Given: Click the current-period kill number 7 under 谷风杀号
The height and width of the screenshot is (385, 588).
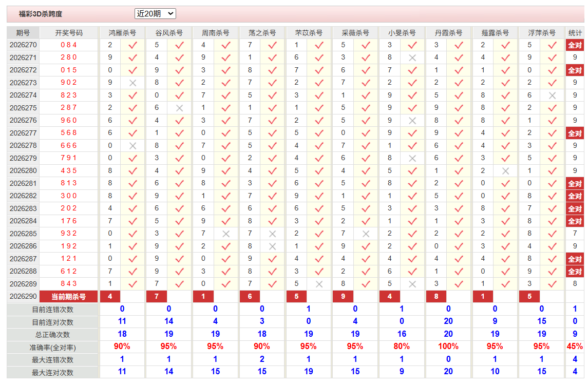Looking at the screenshot, I should pyautogui.click(x=157, y=297).
